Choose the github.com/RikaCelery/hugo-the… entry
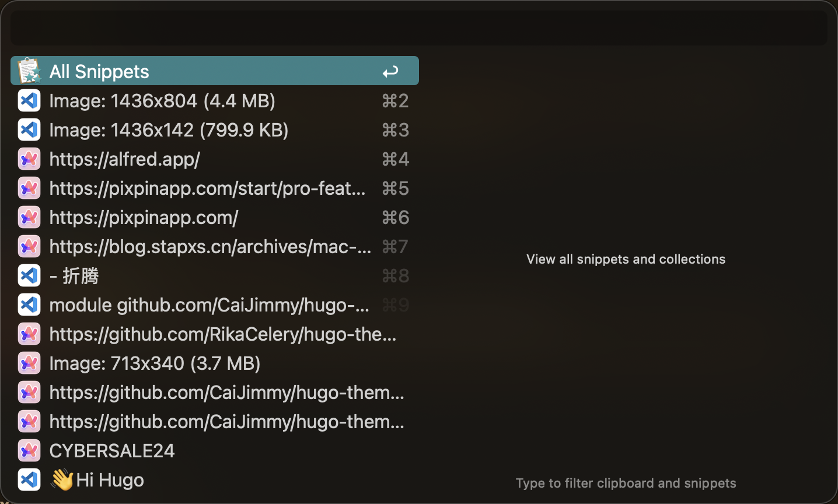The width and height of the screenshot is (838, 504). (x=223, y=334)
